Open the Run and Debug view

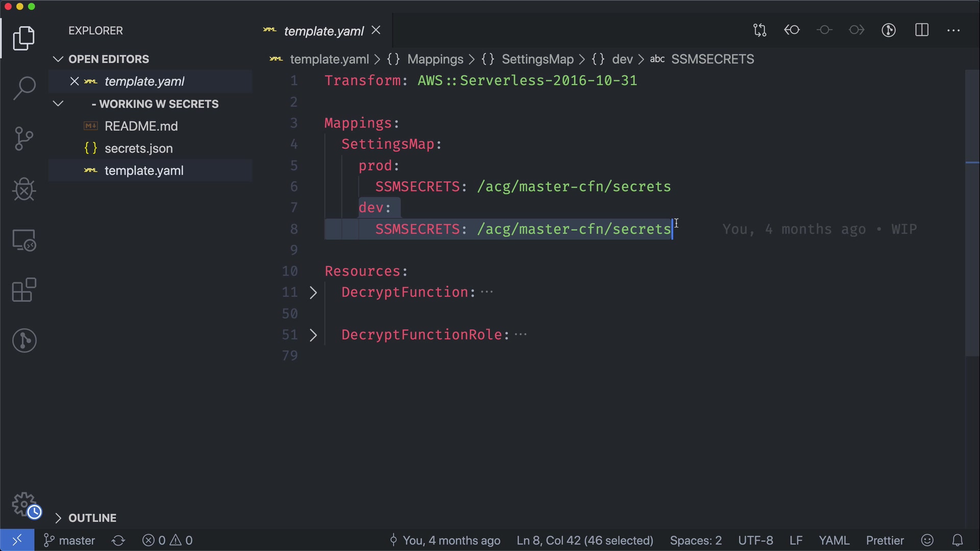24,189
